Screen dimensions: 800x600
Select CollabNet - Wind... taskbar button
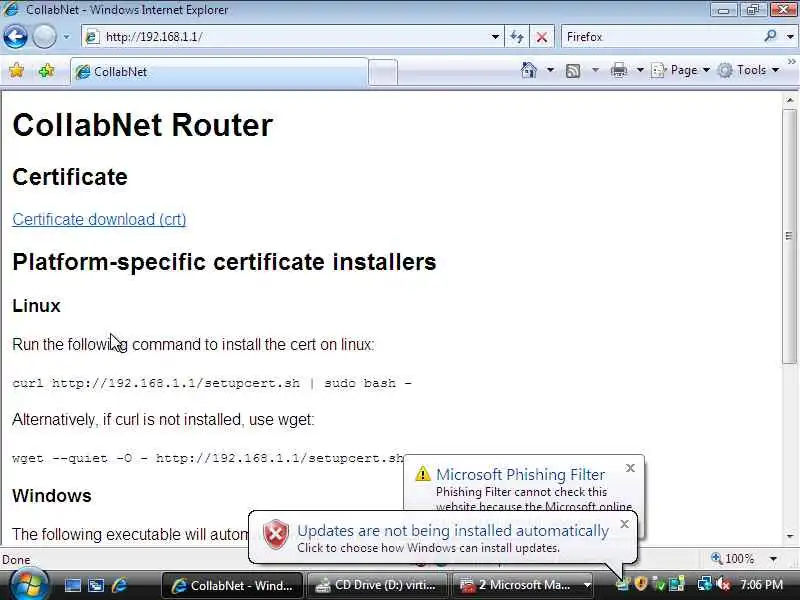point(232,585)
